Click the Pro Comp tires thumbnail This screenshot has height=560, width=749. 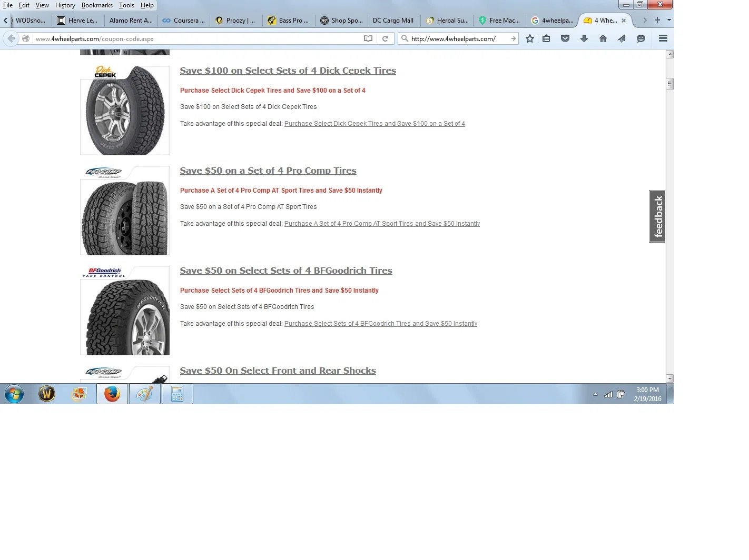125,211
